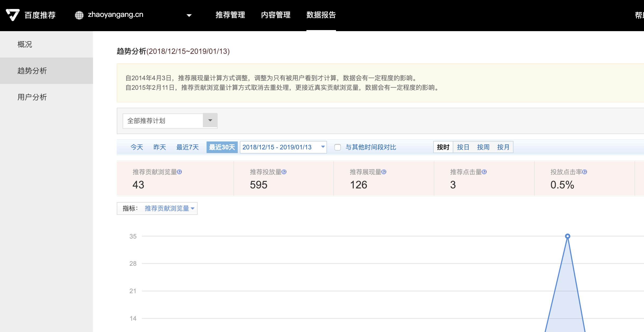Switch granularity to 按周

[x=483, y=147]
